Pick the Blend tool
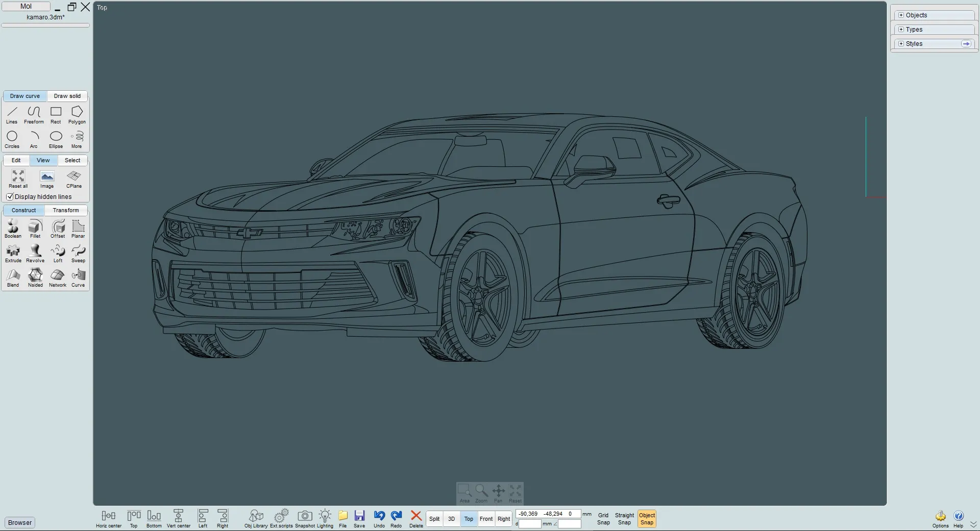The image size is (980, 531). [x=13, y=278]
